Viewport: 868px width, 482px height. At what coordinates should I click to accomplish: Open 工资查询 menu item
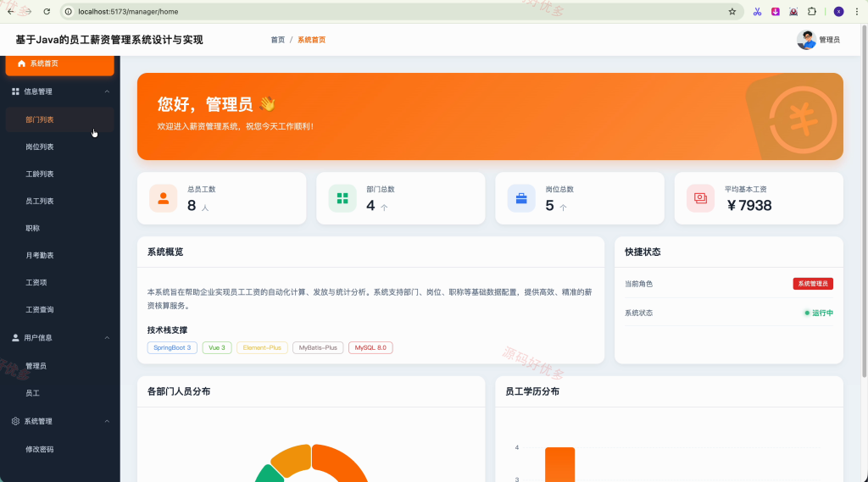click(60, 309)
